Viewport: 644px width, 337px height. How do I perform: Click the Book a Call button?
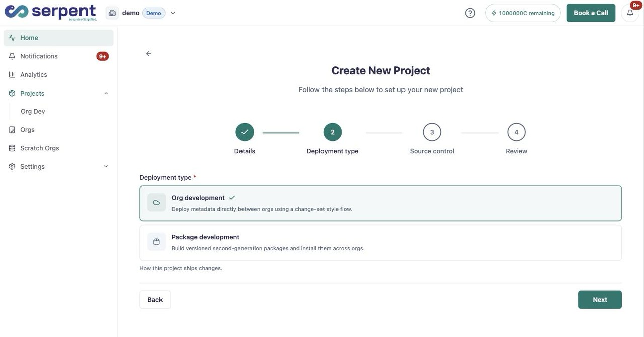591,13
